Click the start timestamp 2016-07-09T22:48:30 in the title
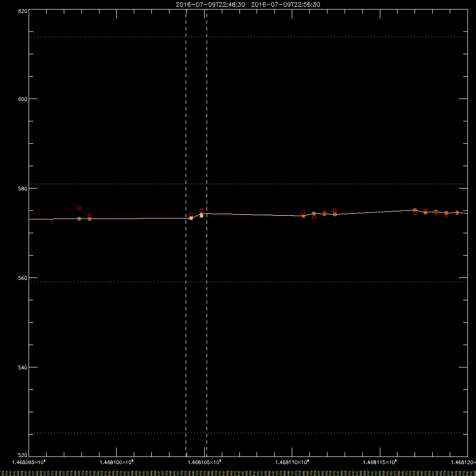476x476 pixels. pos(210,5)
